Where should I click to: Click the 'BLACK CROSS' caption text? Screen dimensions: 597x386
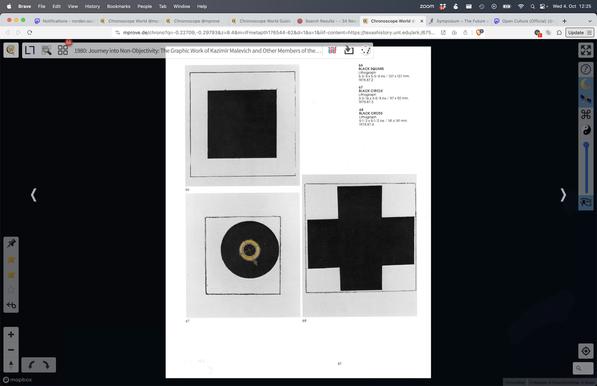tap(370, 113)
